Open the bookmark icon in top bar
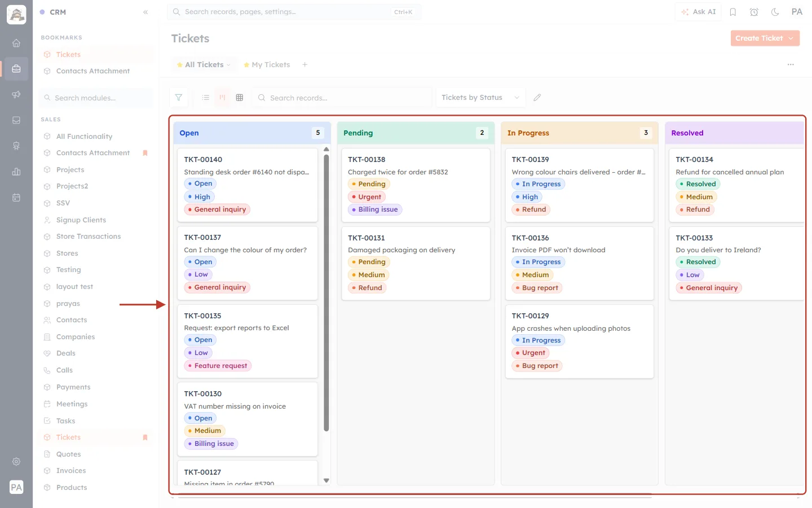The width and height of the screenshot is (812, 508). click(x=733, y=12)
